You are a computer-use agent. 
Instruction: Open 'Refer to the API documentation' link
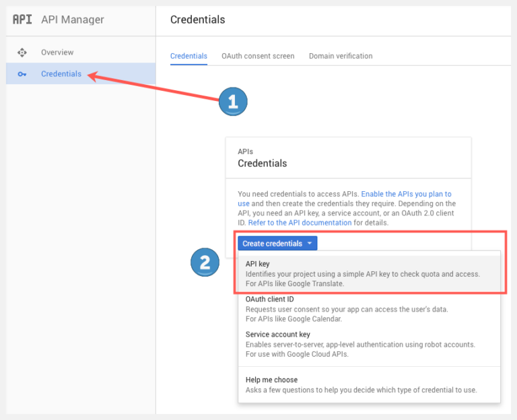300,223
